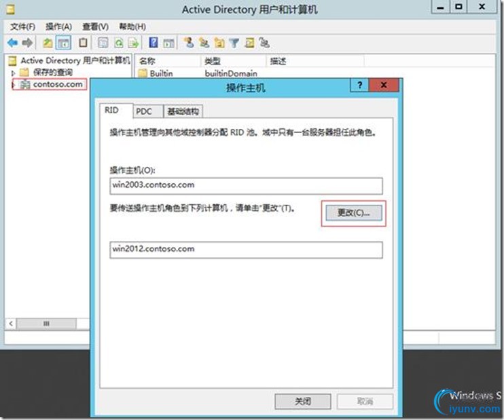Sort by the 描述 column header

tap(315, 61)
